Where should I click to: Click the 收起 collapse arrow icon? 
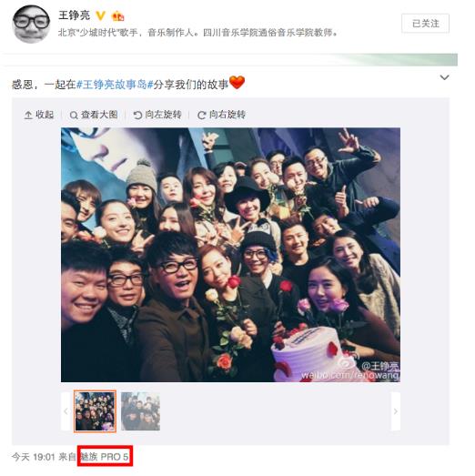[x=28, y=115]
